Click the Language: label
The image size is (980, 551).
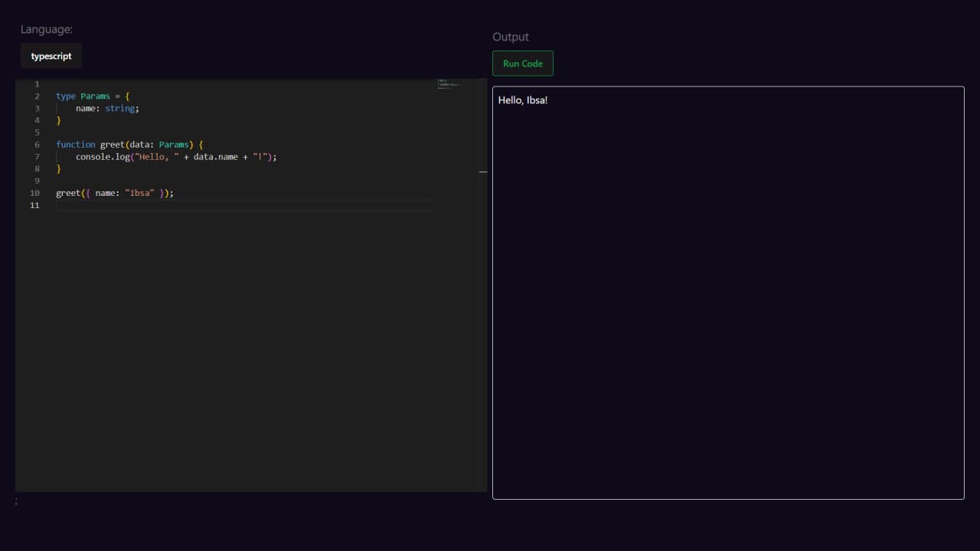click(x=47, y=29)
